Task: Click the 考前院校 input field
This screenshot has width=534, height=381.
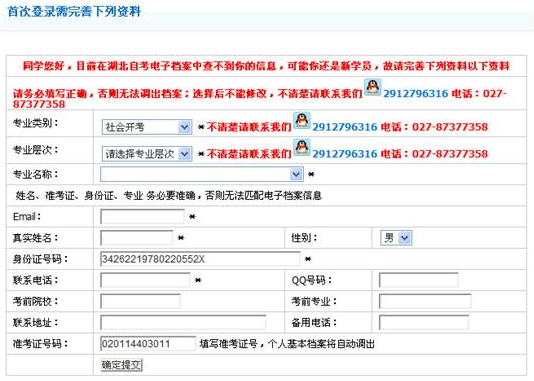Action: (x=140, y=301)
